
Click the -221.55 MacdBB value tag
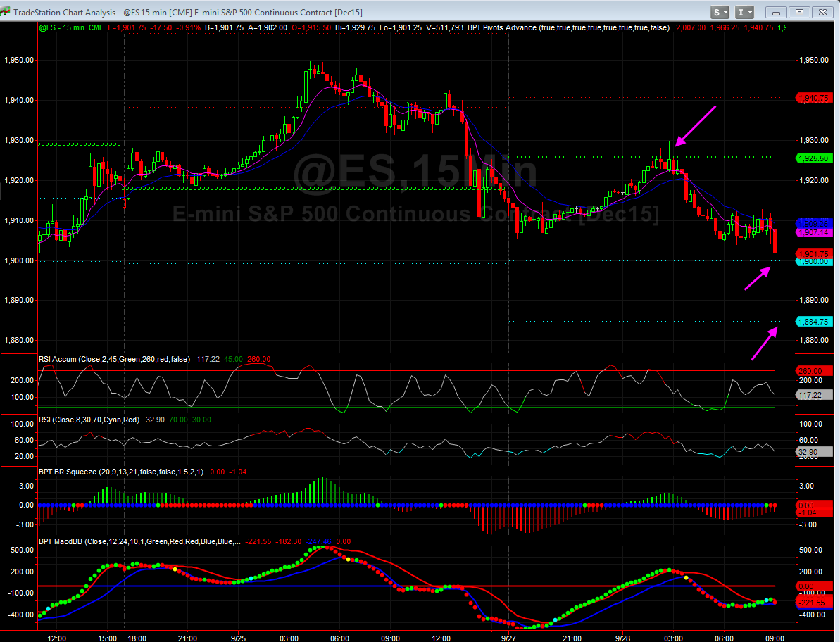[814, 603]
